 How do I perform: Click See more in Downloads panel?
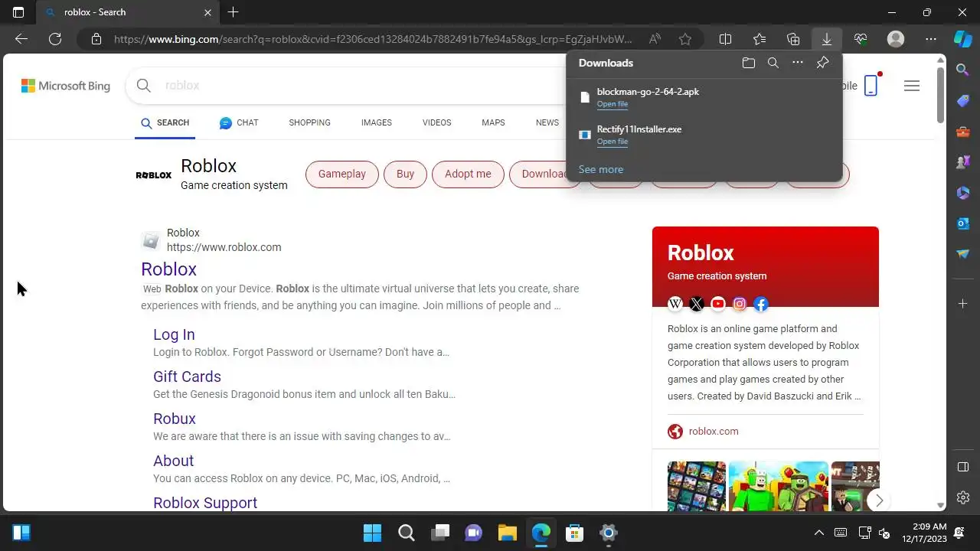[x=601, y=169]
